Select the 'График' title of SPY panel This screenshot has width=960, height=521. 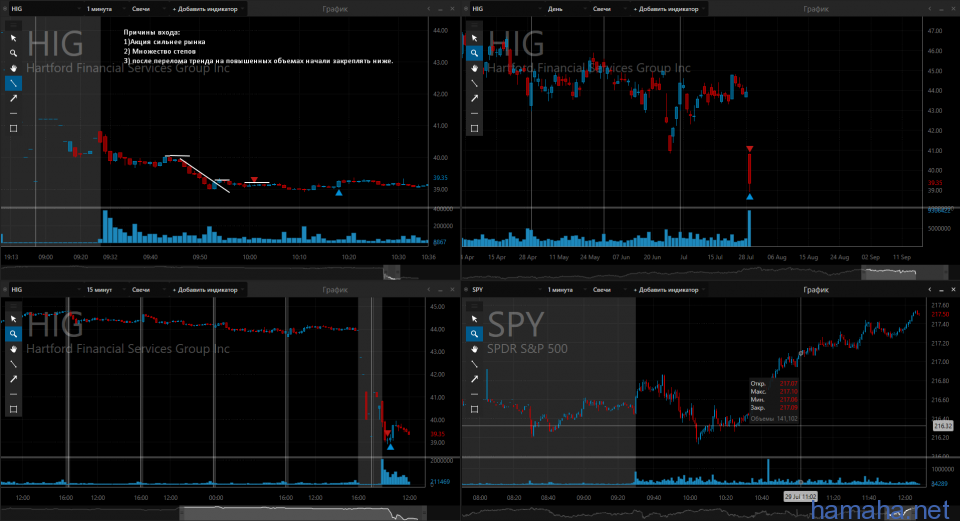click(x=816, y=290)
